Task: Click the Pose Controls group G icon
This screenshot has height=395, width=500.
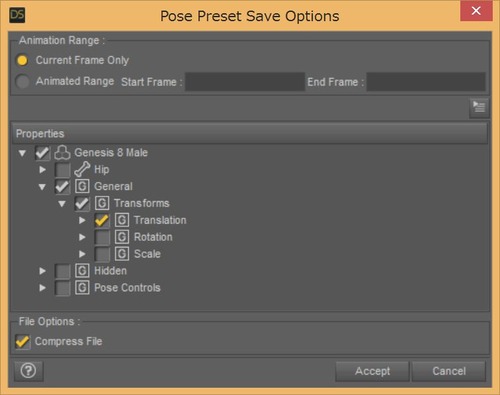Action: click(82, 288)
